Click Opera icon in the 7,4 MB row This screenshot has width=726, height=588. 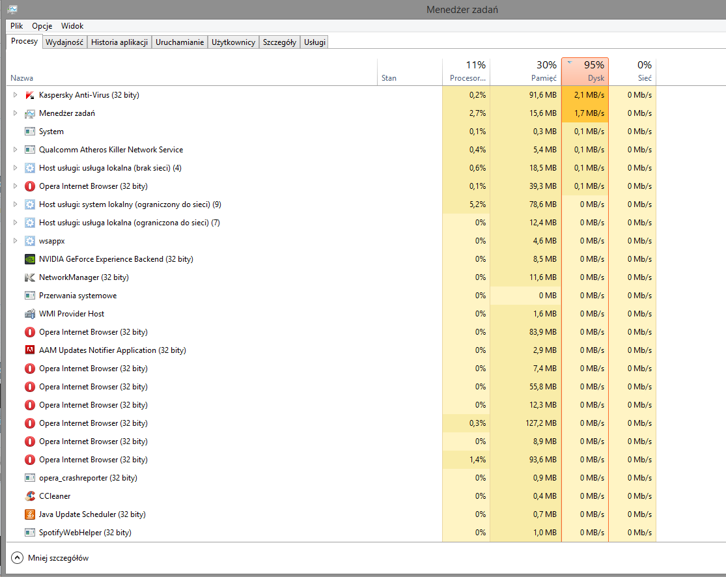[30, 369]
